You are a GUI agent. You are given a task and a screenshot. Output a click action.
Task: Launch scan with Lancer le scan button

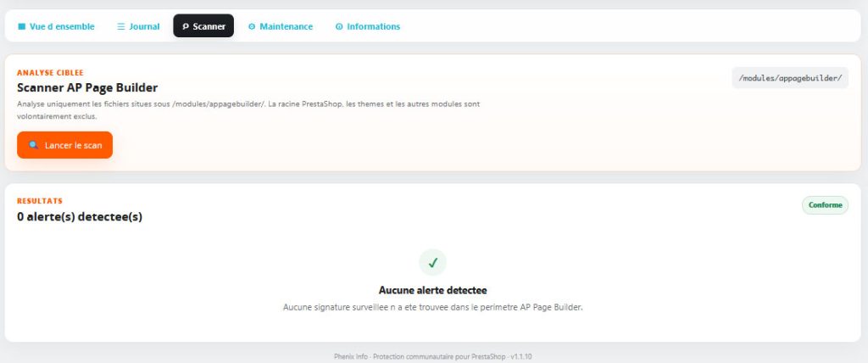tap(64, 145)
